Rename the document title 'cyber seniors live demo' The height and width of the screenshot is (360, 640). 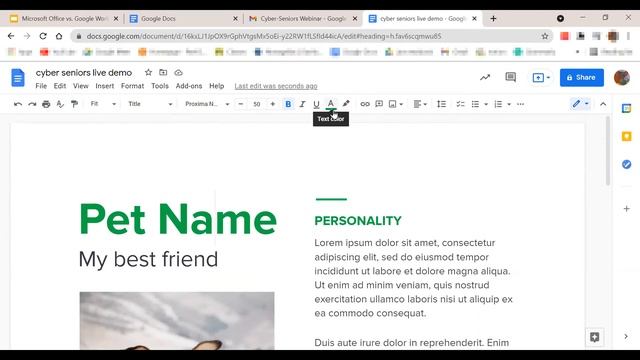[84, 73]
